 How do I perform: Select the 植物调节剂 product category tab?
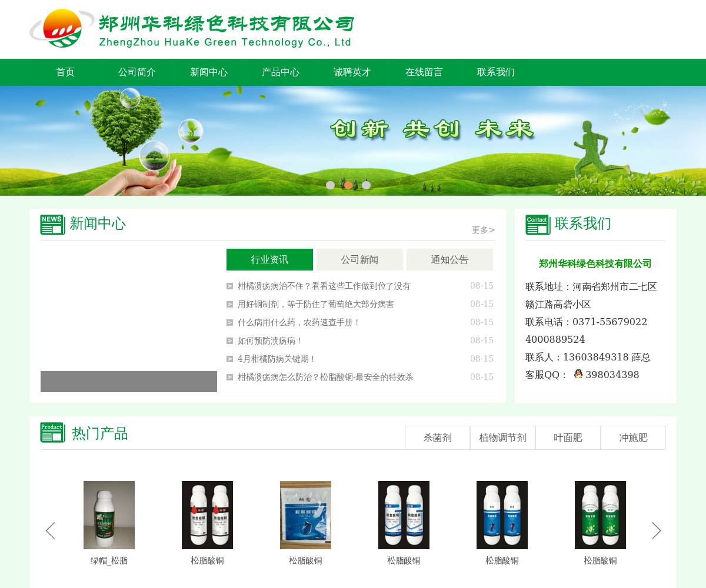point(503,437)
